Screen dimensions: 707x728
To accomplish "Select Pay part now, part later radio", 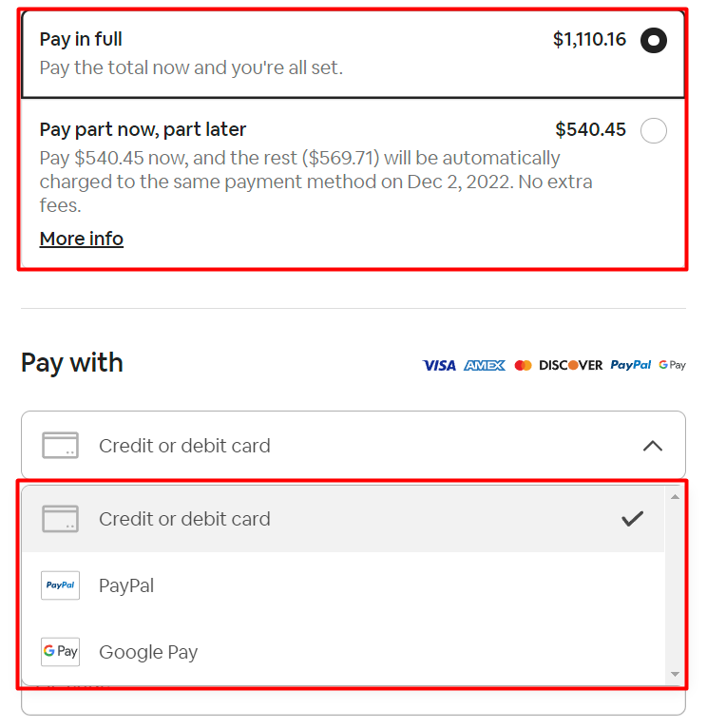I will pos(654,130).
